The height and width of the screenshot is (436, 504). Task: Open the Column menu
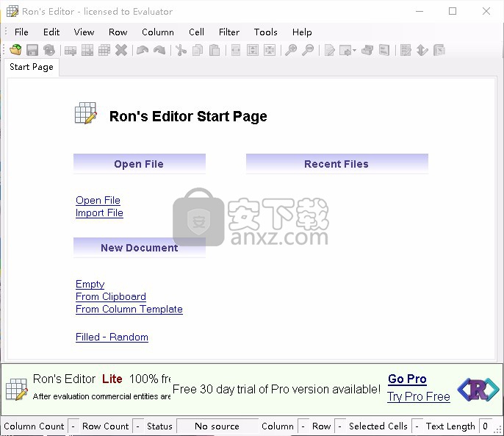(158, 32)
